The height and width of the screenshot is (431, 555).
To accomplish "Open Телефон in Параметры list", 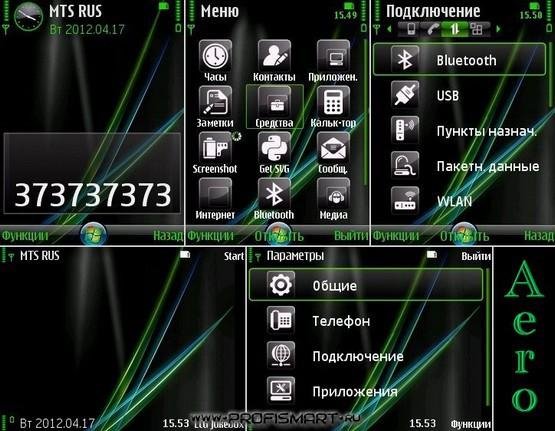I will tap(366, 321).
